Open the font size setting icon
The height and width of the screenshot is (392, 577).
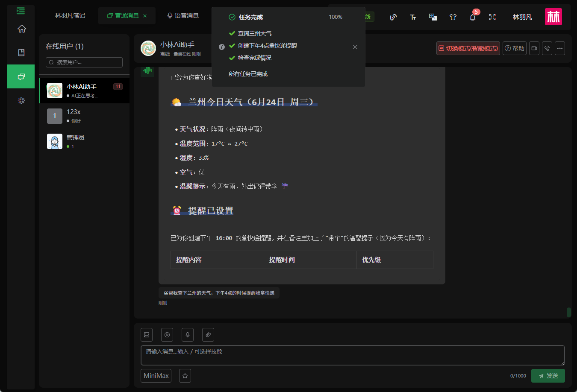tap(413, 17)
